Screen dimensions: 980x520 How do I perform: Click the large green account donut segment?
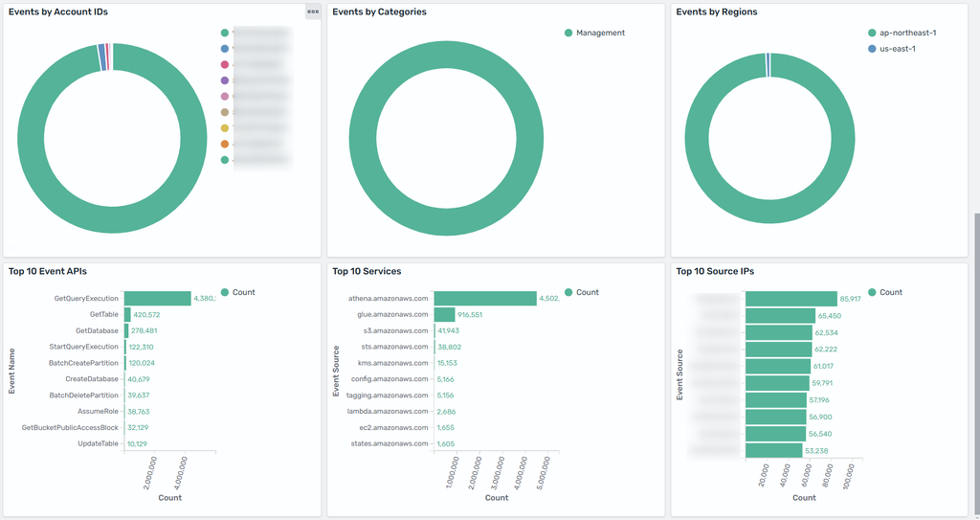[x=112, y=222]
